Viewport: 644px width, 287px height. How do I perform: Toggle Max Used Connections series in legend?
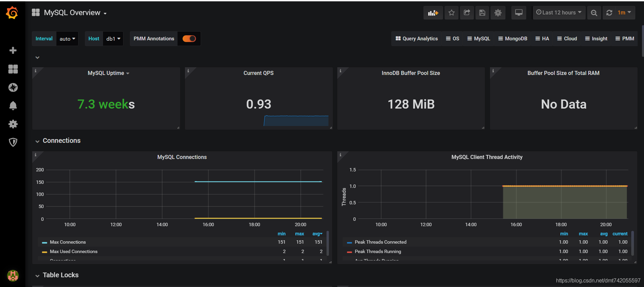[73, 251]
